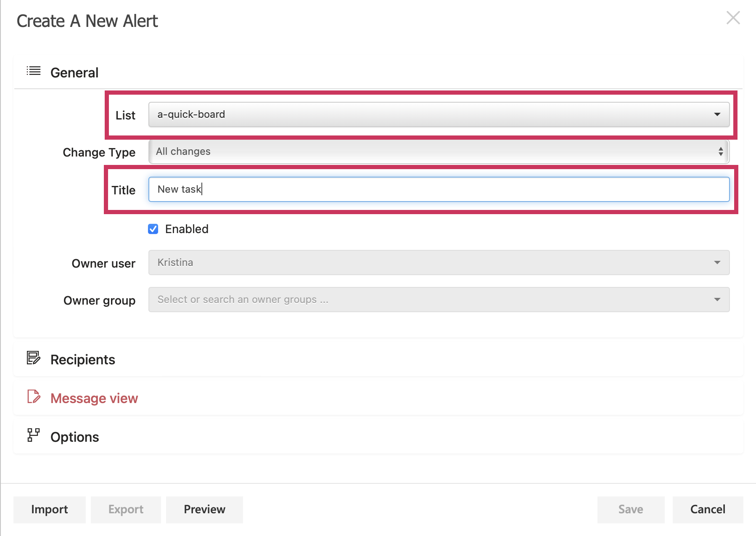Expand the Recipients section
756x536 pixels.
point(83,359)
